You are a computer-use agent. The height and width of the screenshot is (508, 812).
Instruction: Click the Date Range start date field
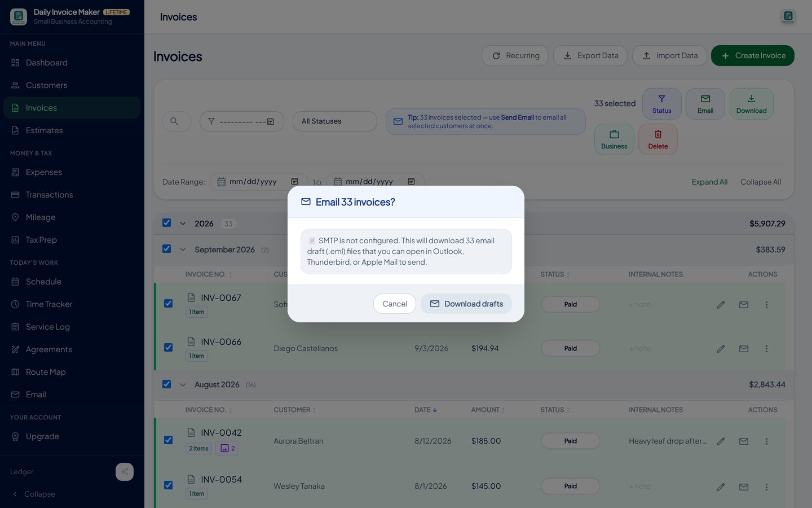(x=259, y=182)
